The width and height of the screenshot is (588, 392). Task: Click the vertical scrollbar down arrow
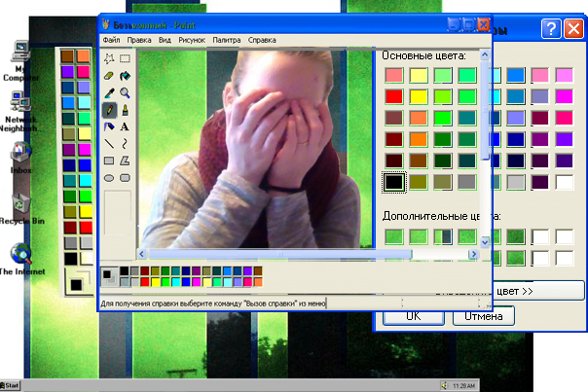click(x=485, y=242)
